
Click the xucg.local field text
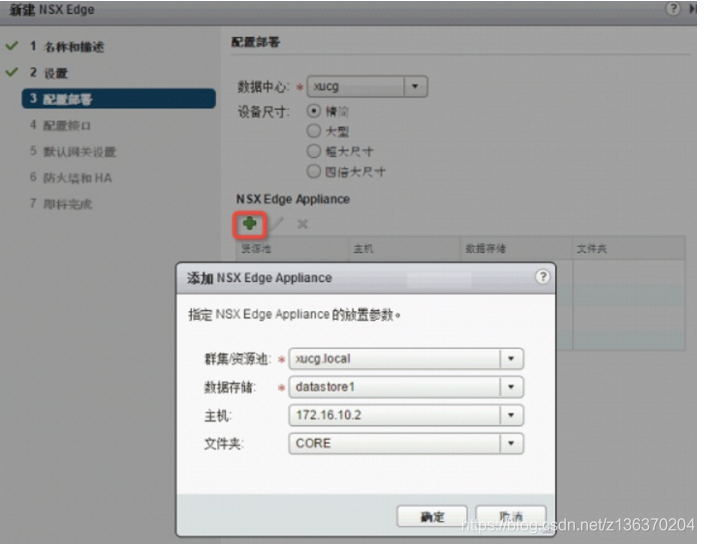323,359
